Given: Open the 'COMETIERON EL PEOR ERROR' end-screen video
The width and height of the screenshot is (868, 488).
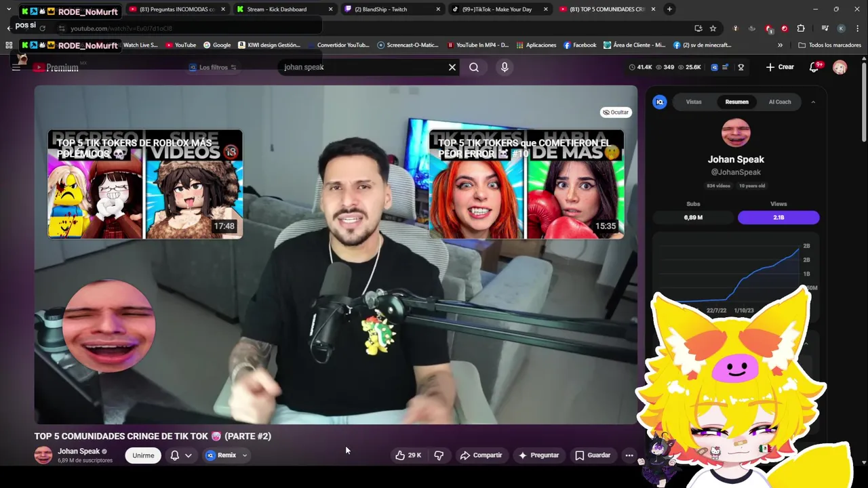Looking at the screenshot, I should [x=526, y=184].
